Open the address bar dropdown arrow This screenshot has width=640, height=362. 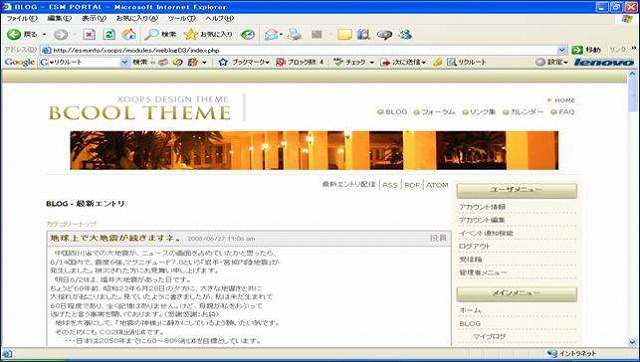point(562,50)
